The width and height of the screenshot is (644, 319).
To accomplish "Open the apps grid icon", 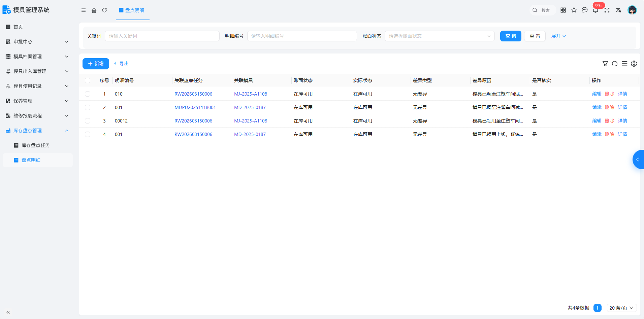I will click(x=563, y=10).
